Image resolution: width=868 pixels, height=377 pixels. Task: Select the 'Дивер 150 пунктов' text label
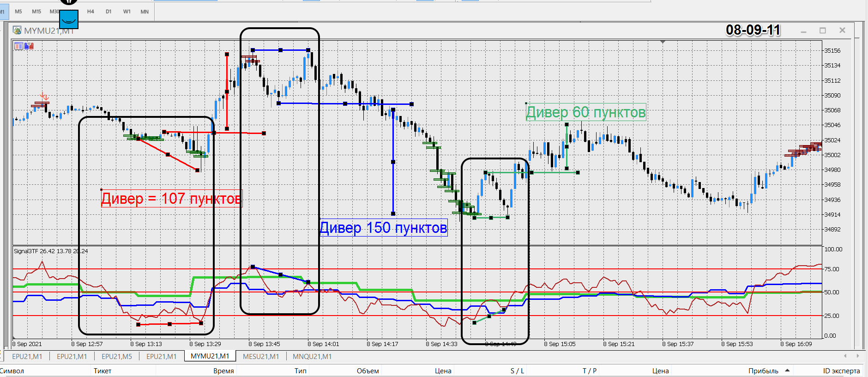point(384,228)
